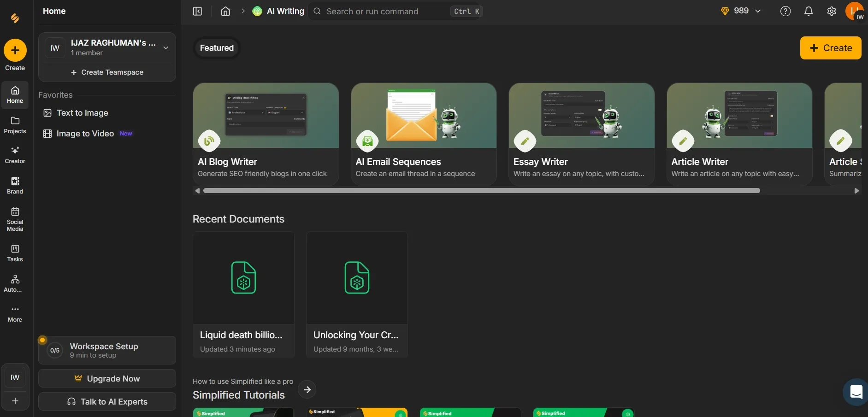Open the Tasks section

click(15, 253)
